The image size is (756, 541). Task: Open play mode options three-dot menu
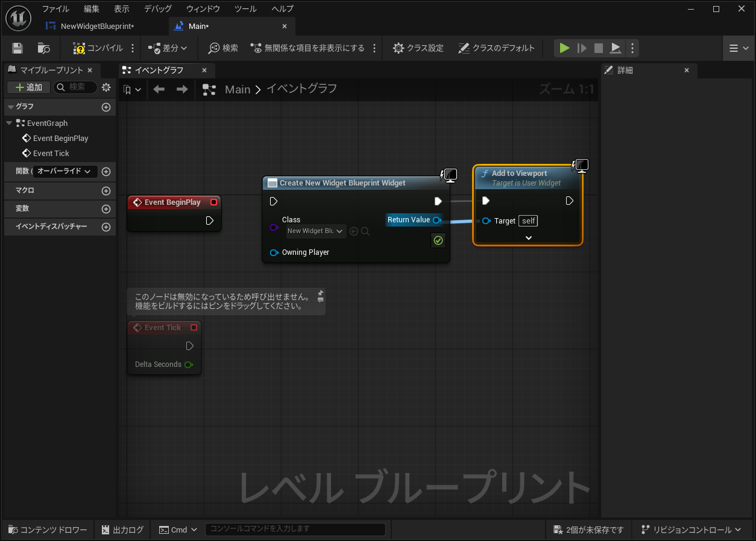(x=632, y=48)
